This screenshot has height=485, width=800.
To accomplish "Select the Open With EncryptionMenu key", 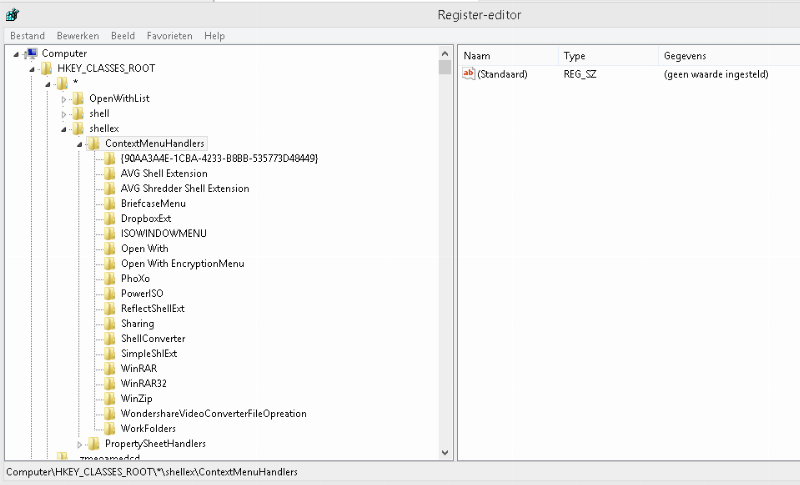I will point(182,263).
